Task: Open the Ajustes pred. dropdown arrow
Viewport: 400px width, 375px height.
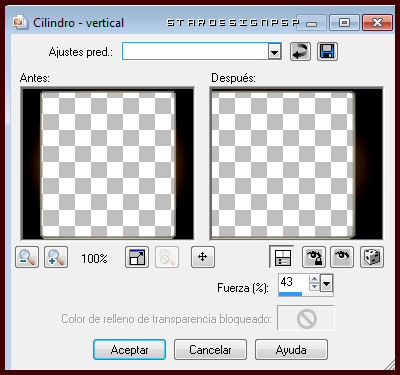Action: pos(275,52)
